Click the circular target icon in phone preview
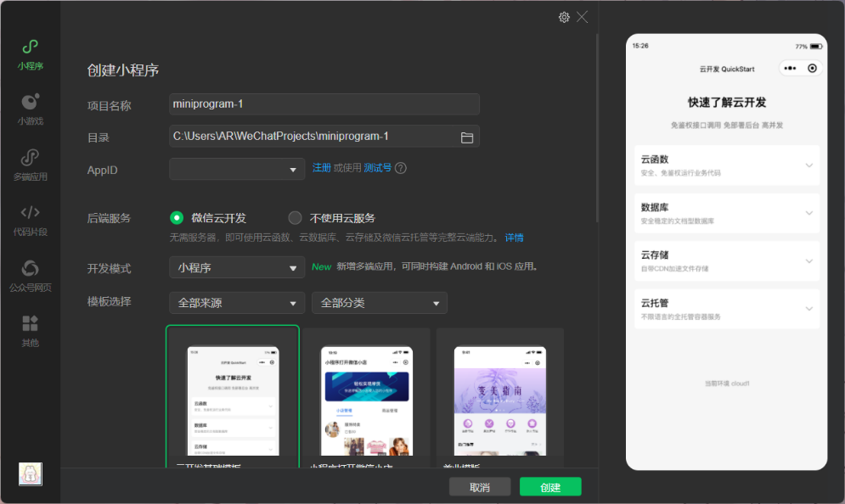This screenshot has width=845, height=504. [x=812, y=69]
